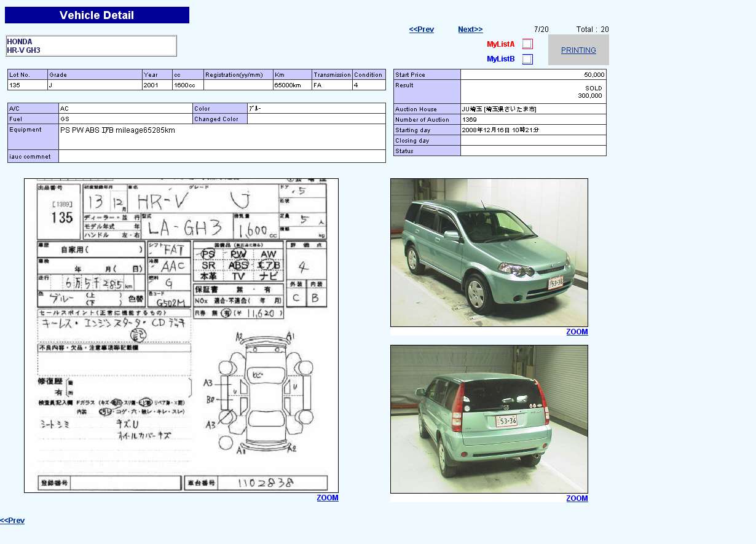756x544 pixels.
Task: Select the 7/20 page counter
Action: pos(541,30)
